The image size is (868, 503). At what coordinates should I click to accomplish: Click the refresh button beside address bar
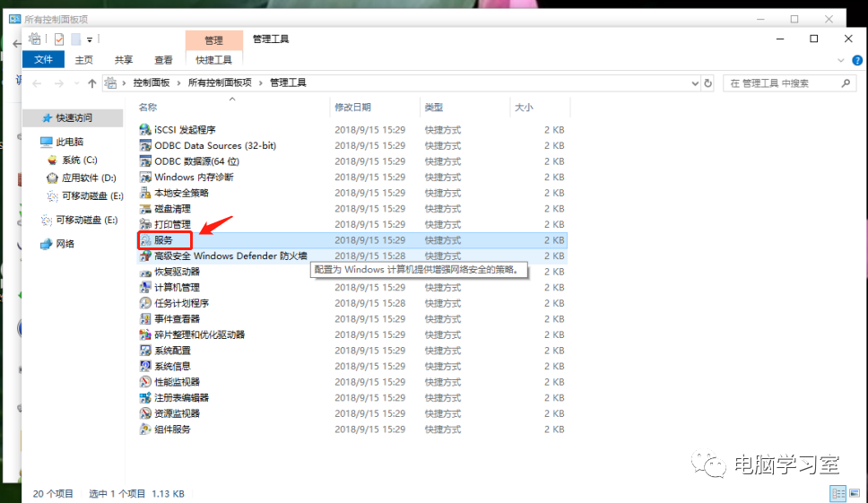tap(707, 83)
